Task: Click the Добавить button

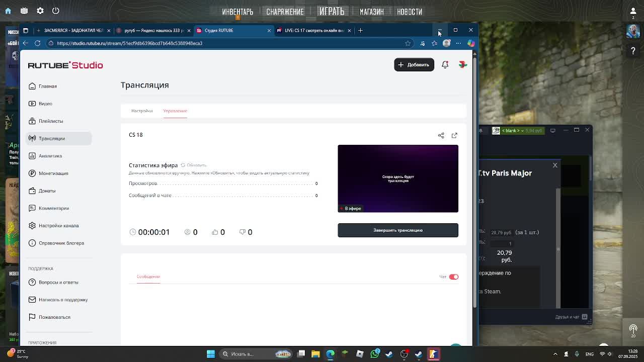Action: 414,64
